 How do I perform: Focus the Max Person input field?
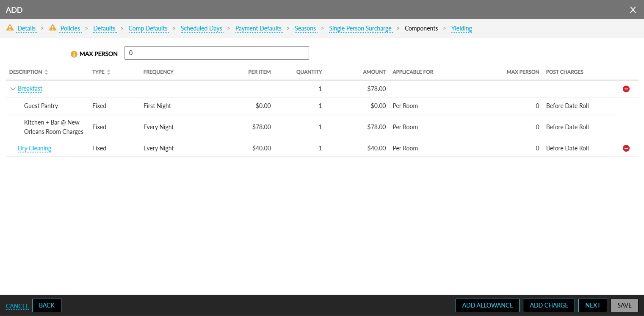click(216, 53)
